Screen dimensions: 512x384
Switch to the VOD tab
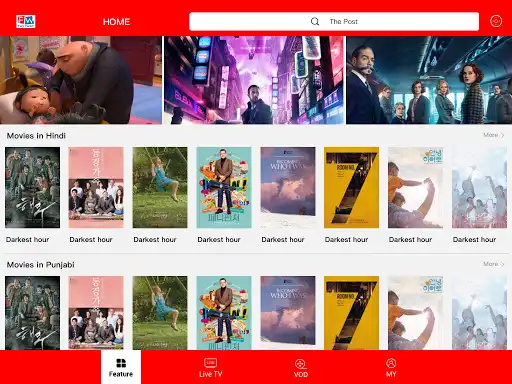(x=300, y=367)
